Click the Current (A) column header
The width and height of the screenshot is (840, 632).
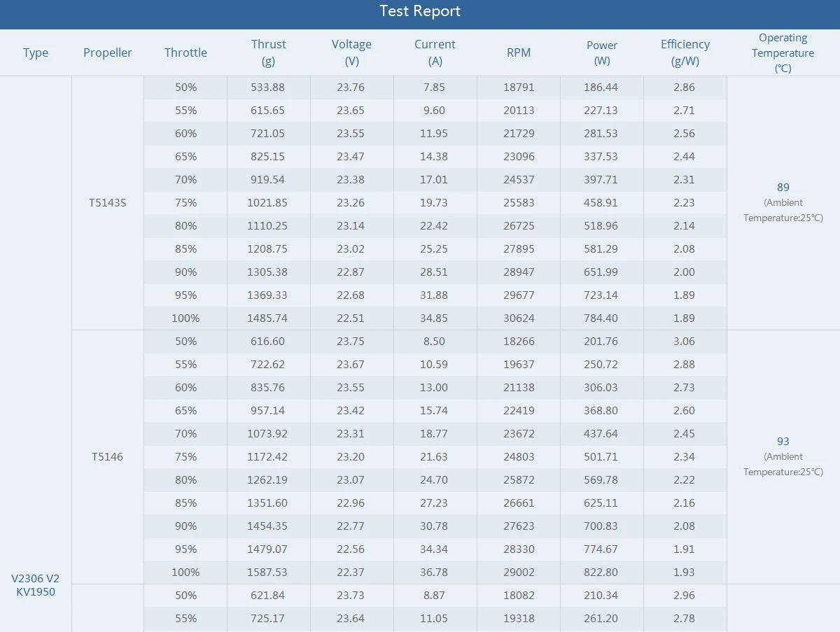coord(435,52)
